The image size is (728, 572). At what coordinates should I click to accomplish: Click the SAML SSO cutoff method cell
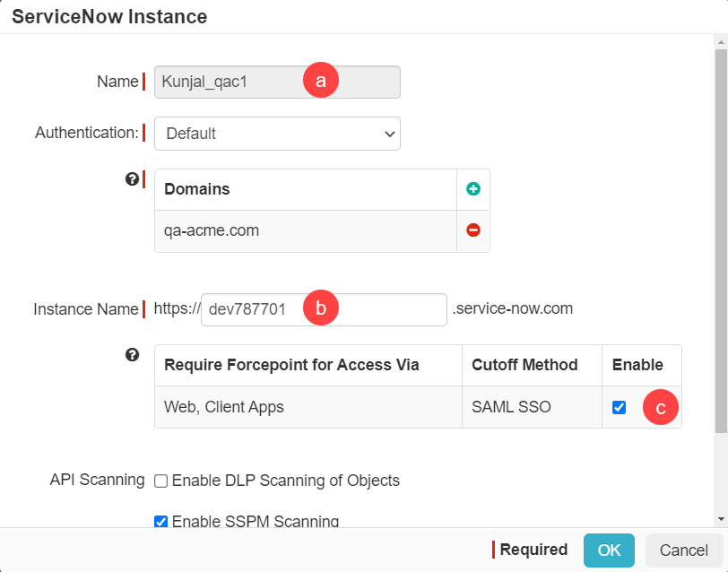[x=511, y=407]
